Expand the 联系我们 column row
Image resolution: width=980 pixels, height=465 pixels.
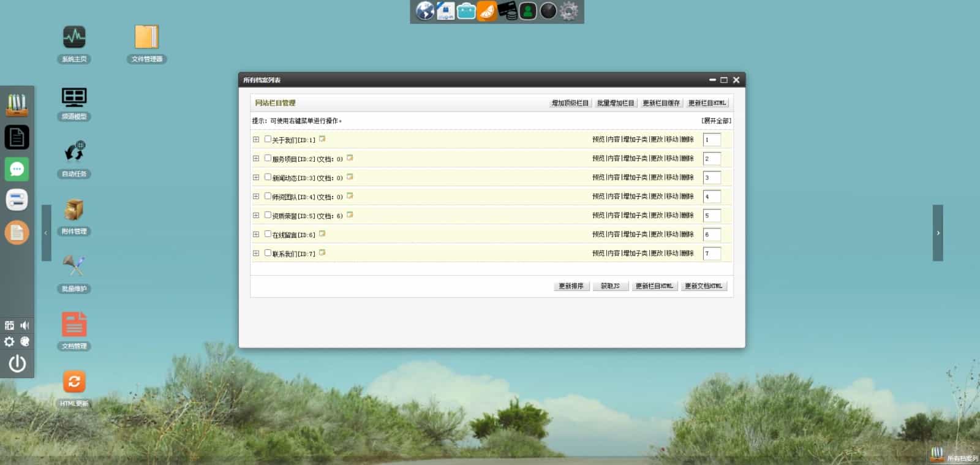coord(256,254)
